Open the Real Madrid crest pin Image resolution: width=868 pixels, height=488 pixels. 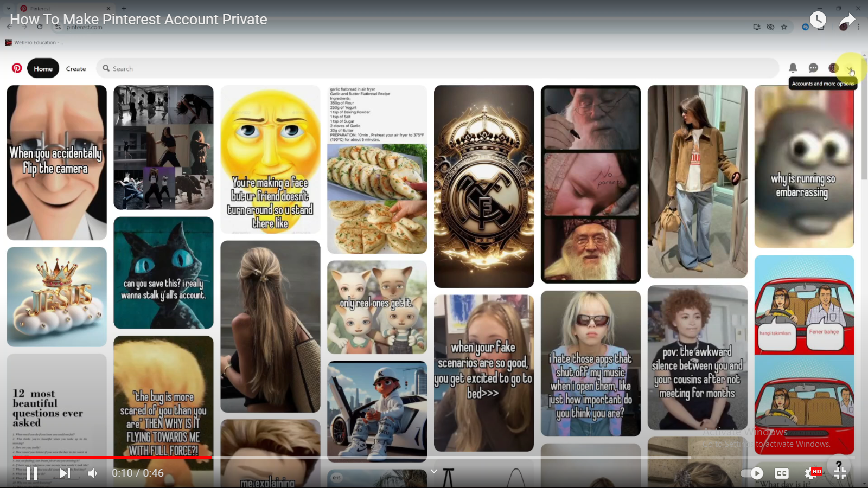tap(484, 186)
